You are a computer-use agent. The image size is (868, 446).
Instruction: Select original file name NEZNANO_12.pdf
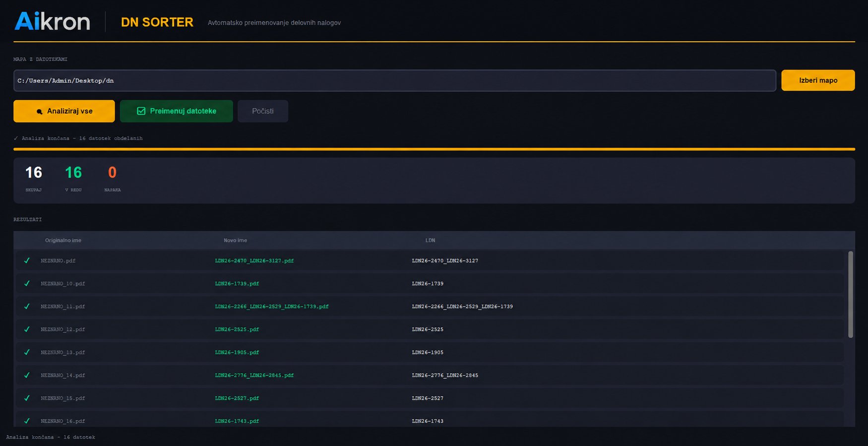point(62,329)
